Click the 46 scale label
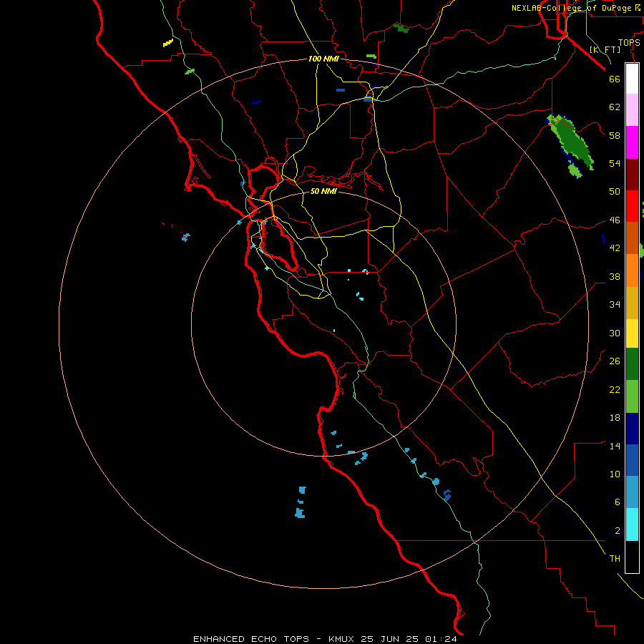Screen dimensions: 644x644 [615, 220]
